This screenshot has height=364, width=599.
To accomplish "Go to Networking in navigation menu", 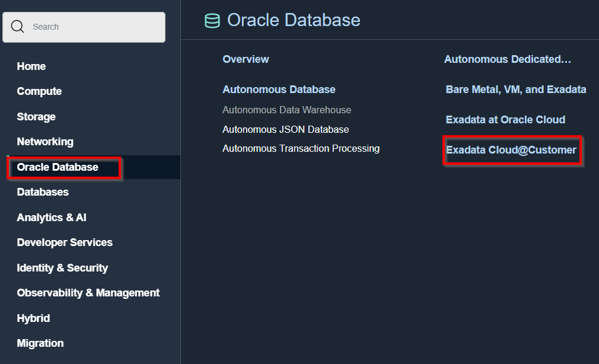I will point(45,142).
